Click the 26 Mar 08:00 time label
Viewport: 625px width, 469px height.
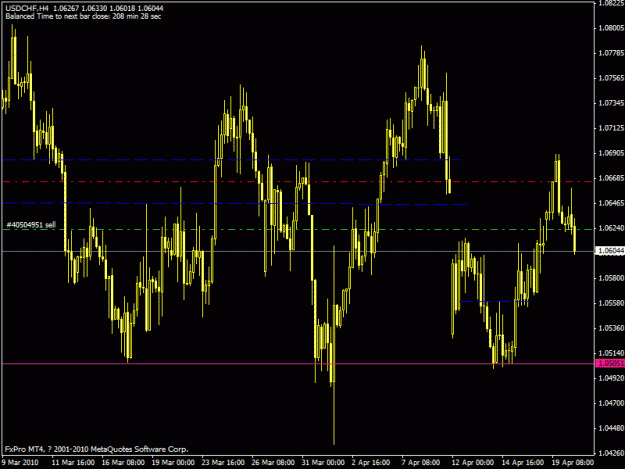[x=273, y=463]
